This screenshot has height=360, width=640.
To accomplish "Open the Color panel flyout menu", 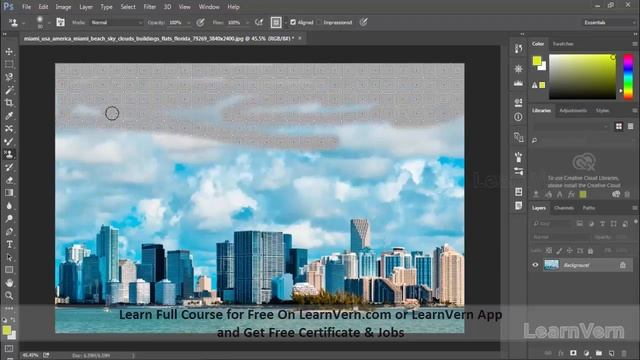I will click(634, 44).
